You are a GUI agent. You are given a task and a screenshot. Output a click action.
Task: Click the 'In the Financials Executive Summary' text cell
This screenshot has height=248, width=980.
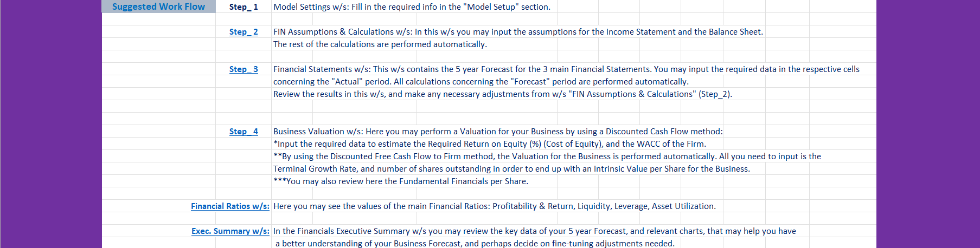tap(535, 231)
